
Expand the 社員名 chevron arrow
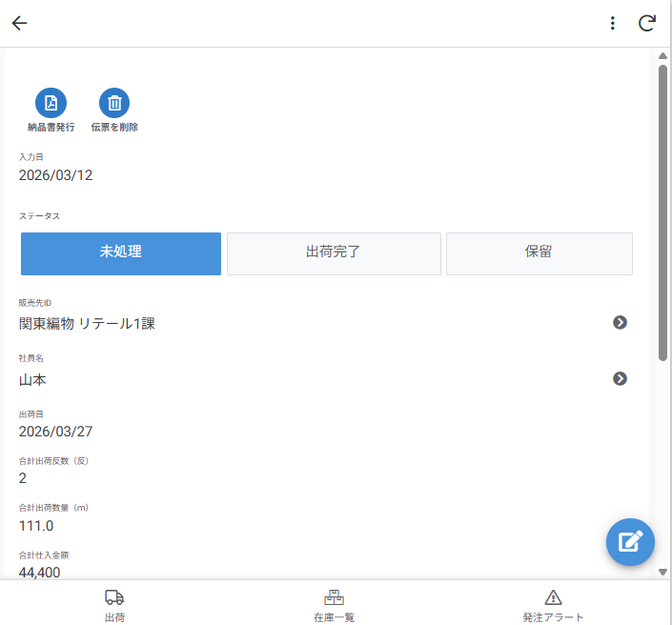tap(620, 379)
